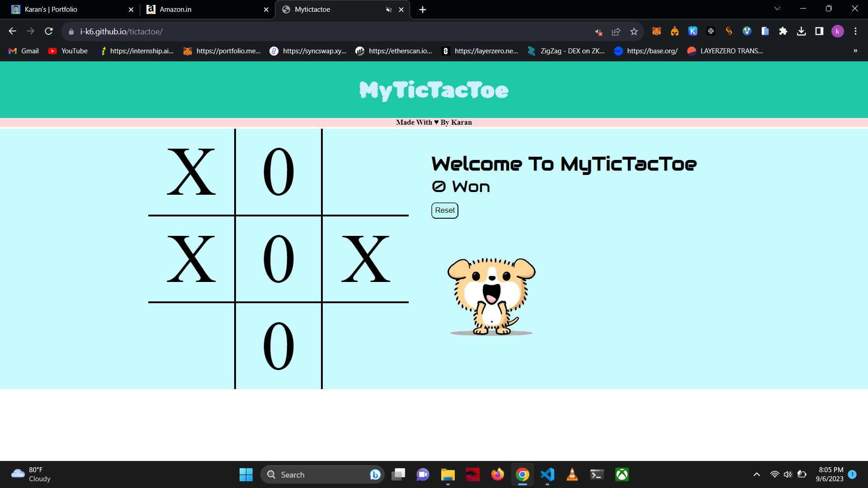Click the happy dog winning image
Image resolution: width=868 pixels, height=488 pixels.
tap(491, 296)
